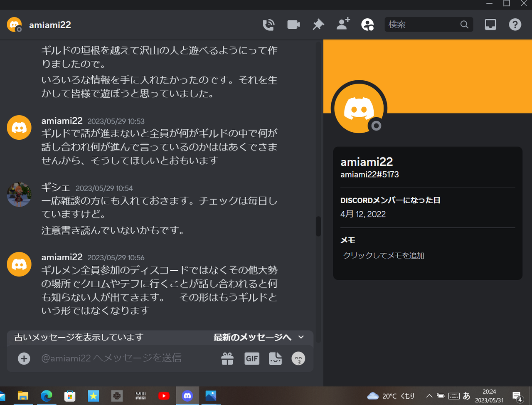Open pinned messages
The height and width of the screenshot is (405, 532).
click(x=318, y=25)
